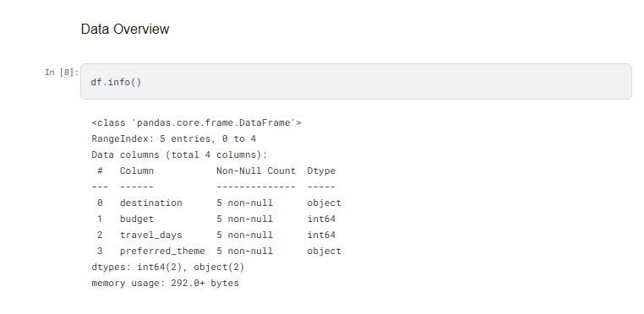Click the int64 dtype of travel_days row

321,235
